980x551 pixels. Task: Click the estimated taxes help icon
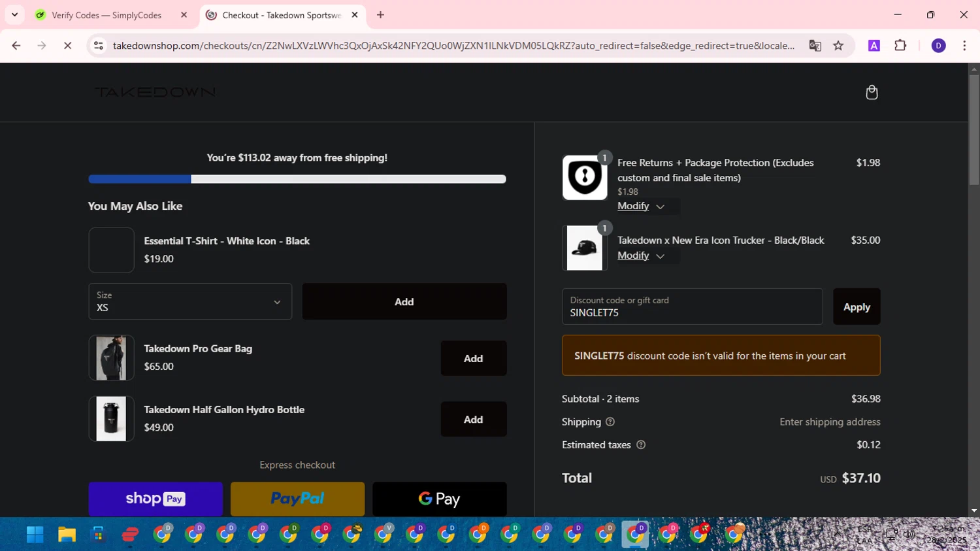(x=641, y=444)
